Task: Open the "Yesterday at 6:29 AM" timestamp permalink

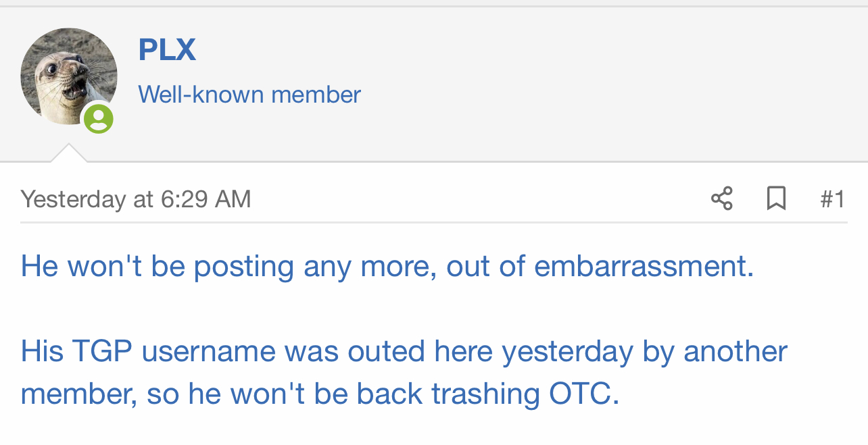Action: pyautogui.click(x=136, y=199)
